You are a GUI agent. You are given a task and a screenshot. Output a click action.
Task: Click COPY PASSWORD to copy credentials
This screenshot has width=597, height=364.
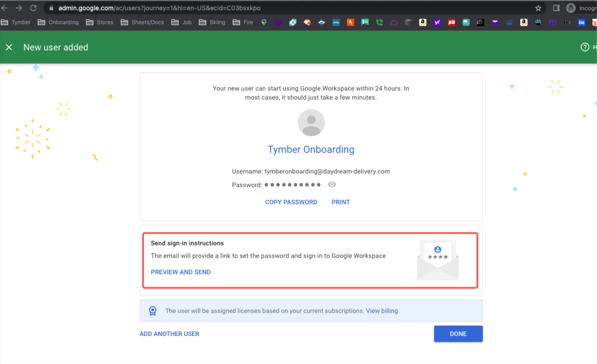pyautogui.click(x=291, y=202)
